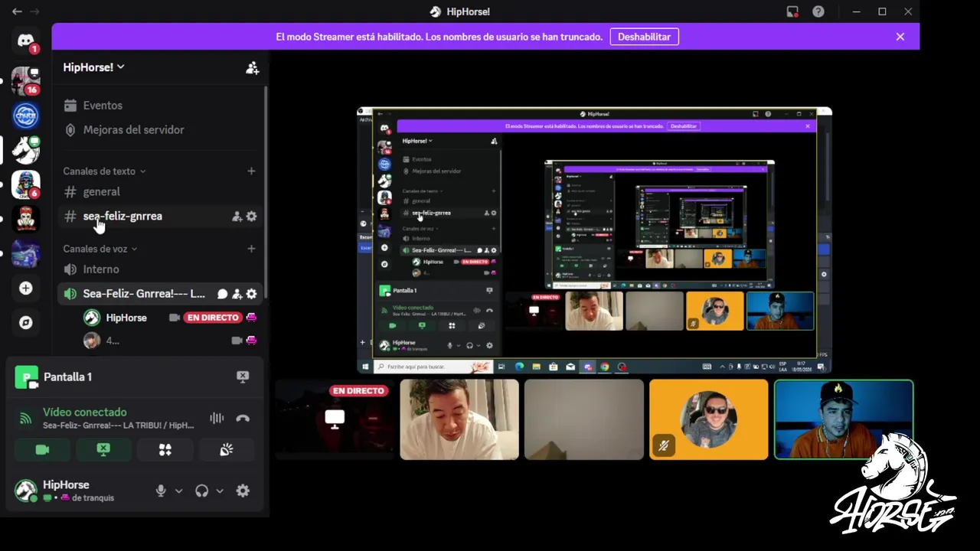Open the server with 16 notifications badge
Screen dimensions: 980x551
pos(25,81)
